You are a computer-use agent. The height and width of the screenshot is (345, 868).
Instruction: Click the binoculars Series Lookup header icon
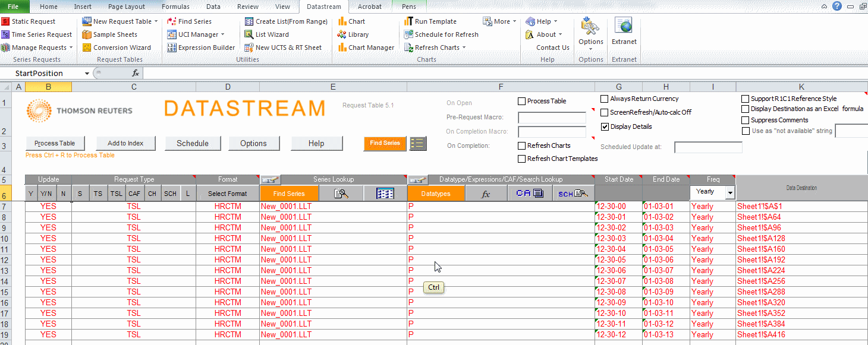point(270,179)
